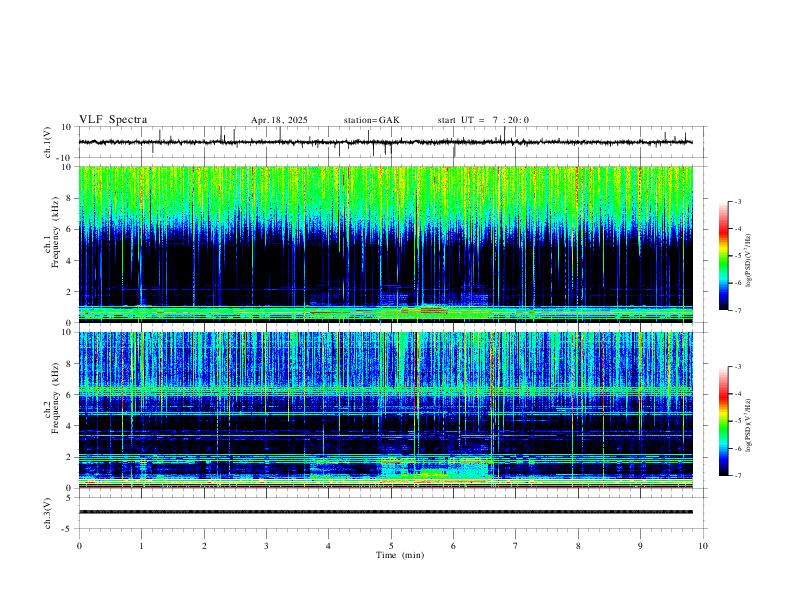Image resolution: width=792 pixels, height=612 pixels.
Task: Click time axis tick label "3"
Action: [x=266, y=546]
